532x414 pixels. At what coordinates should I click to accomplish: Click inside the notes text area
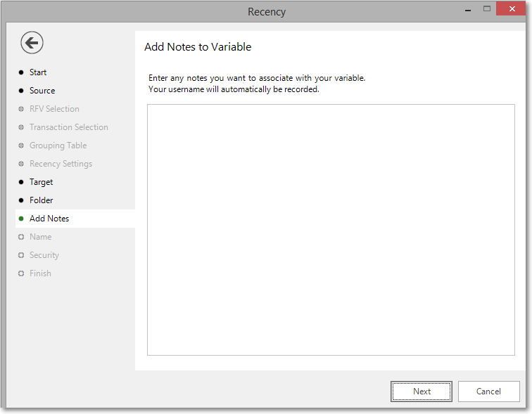[331, 230]
